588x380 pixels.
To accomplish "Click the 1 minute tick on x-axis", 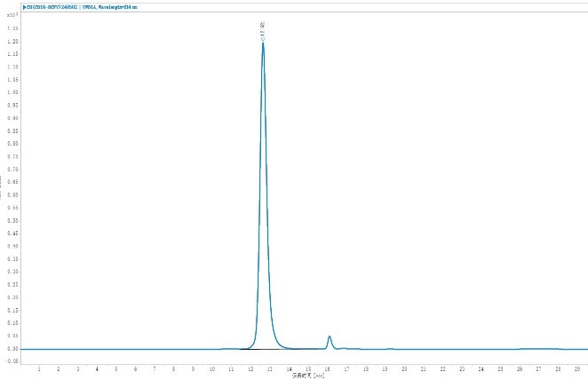I will (x=39, y=368).
